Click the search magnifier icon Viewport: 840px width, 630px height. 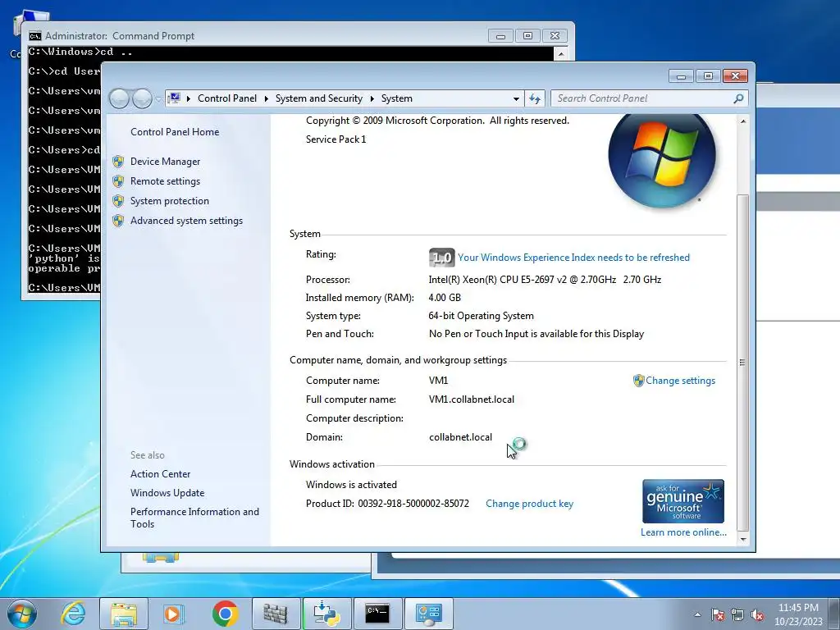pyautogui.click(x=739, y=98)
